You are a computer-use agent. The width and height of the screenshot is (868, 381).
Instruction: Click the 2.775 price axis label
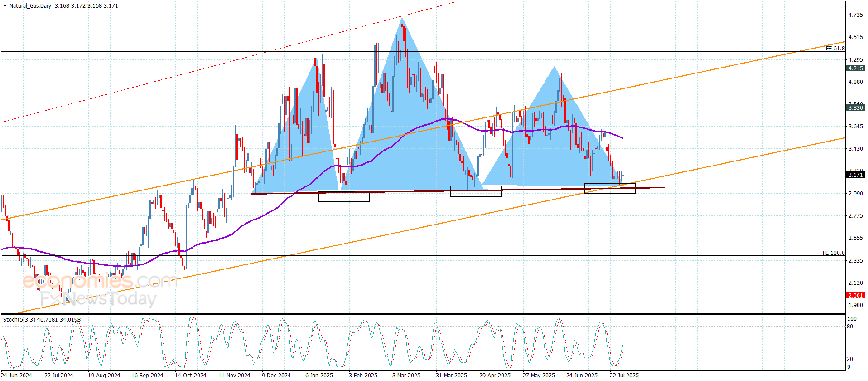[856, 216]
